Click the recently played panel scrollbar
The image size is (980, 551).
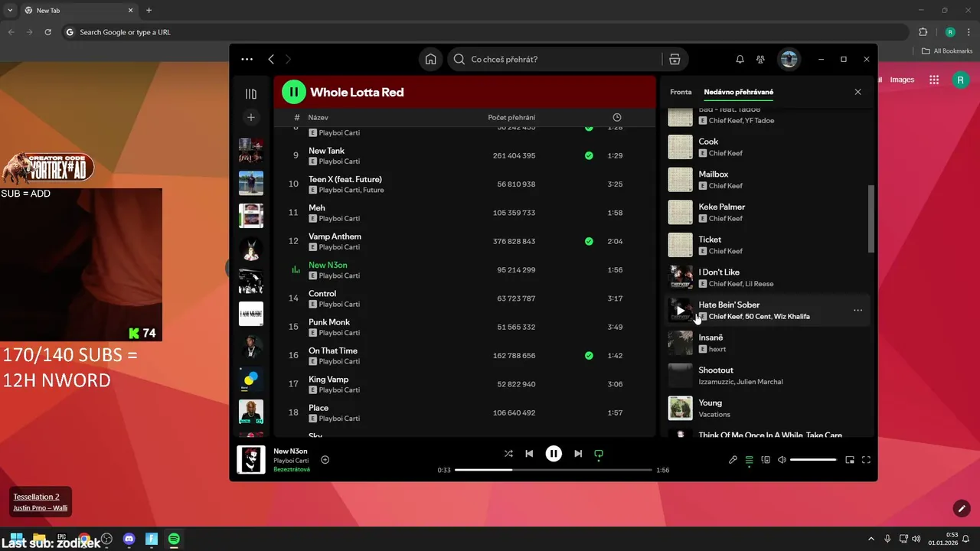[x=871, y=219]
